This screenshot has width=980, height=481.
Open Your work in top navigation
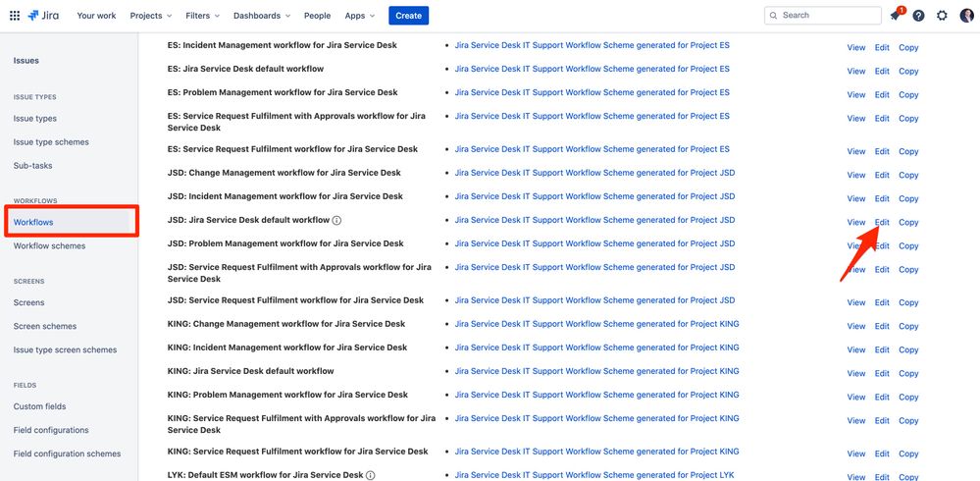point(96,16)
